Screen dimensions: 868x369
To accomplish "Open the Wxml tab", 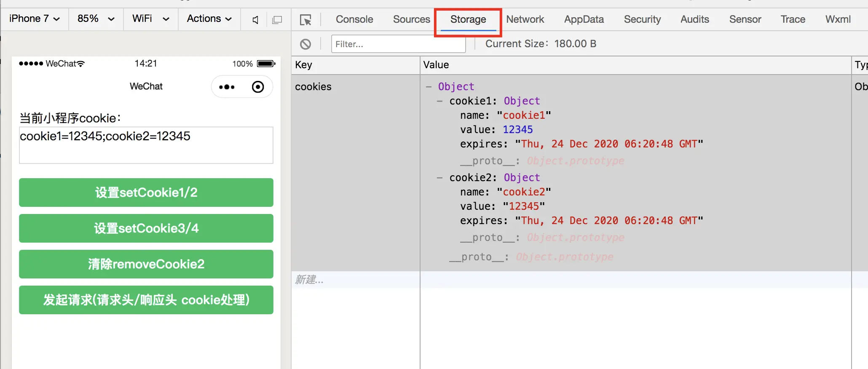I will [x=838, y=19].
